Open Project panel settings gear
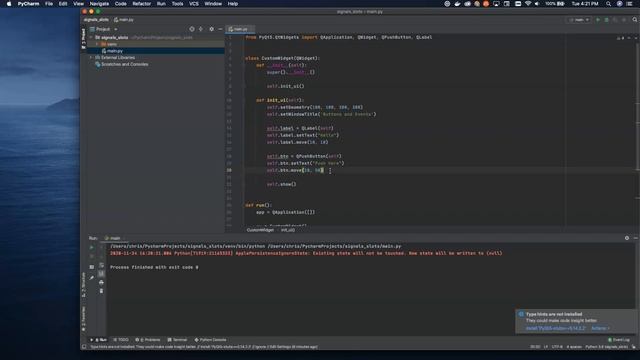Image resolution: width=640 pixels, height=360 pixels. pos(211,29)
